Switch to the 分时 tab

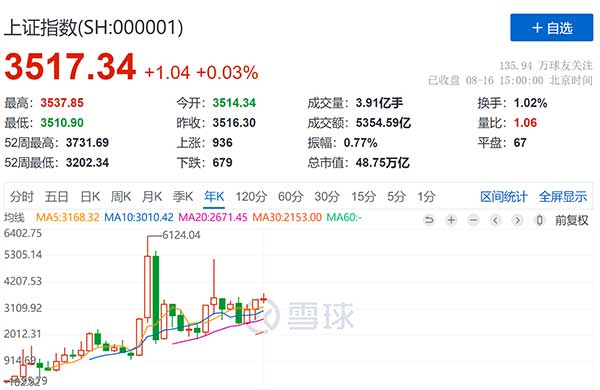pos(22,197)
